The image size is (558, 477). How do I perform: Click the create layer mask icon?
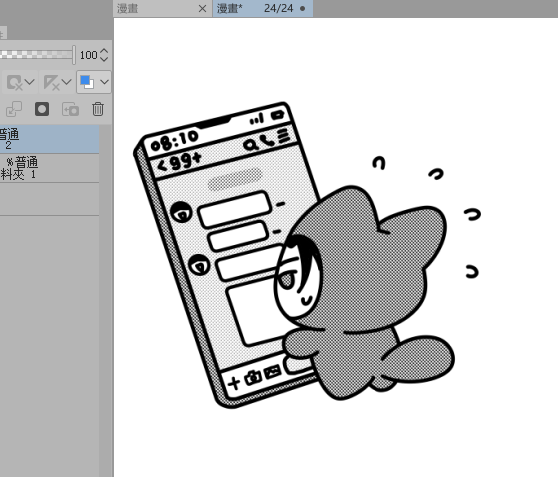(x=42, y=109)
